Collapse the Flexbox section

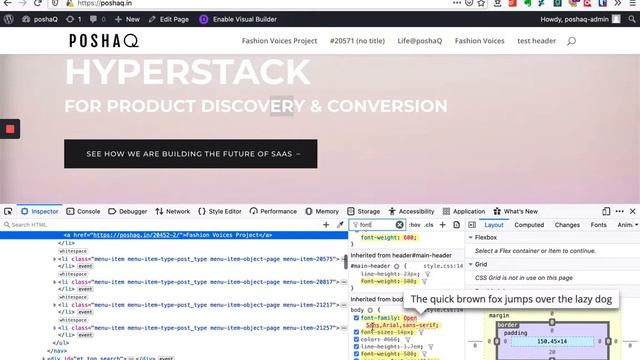coord(471,238)
